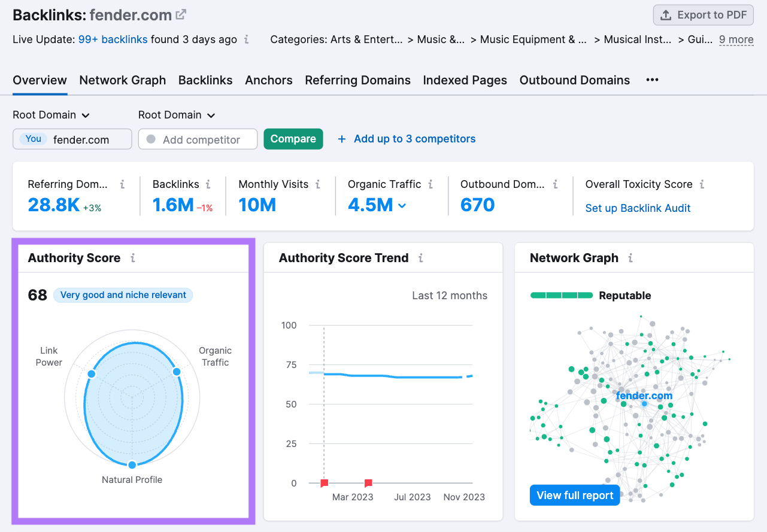Open the Network Graph tab
Screen dimensions: 767x532
pos(123,80)
